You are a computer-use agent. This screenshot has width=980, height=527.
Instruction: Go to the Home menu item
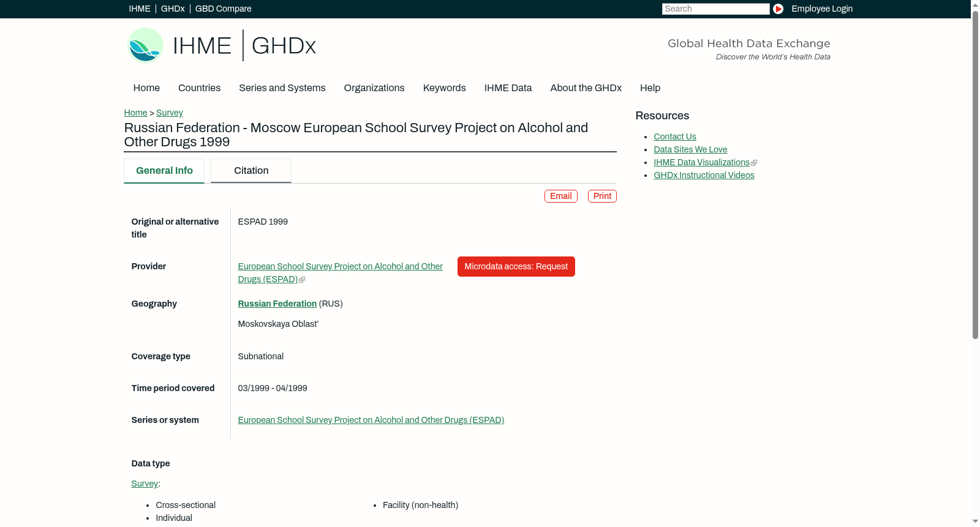point(146,88)
